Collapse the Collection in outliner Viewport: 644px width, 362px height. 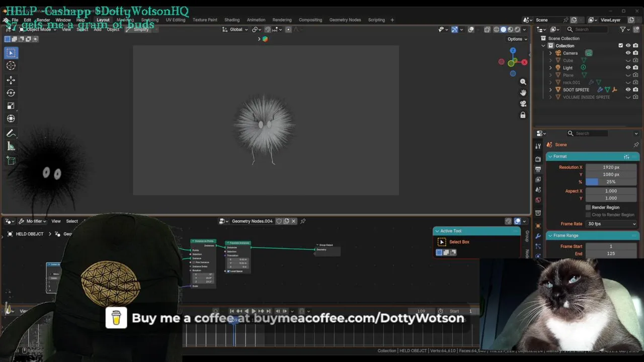click(x=543, y=46)
